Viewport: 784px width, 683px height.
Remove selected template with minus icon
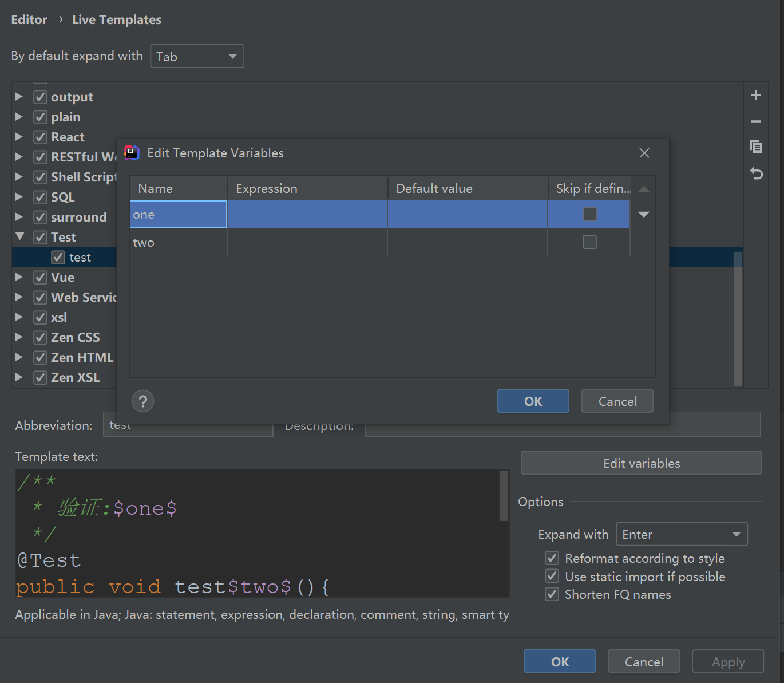point(755,121)
